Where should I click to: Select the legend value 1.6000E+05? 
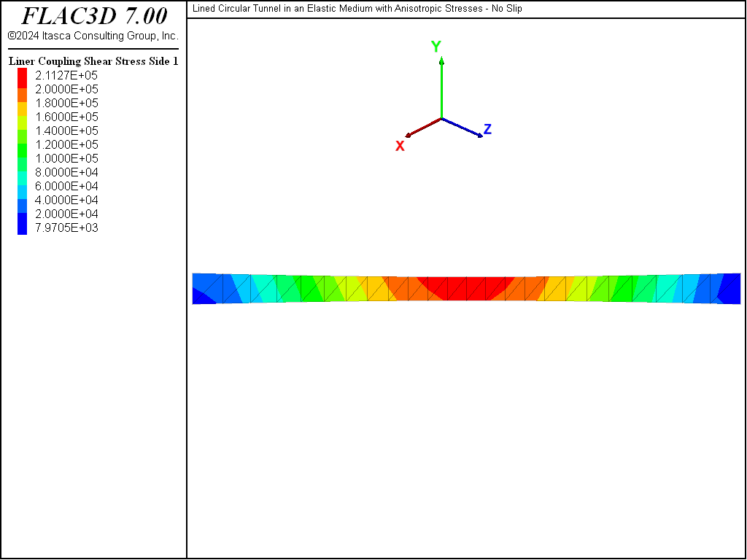66,117
